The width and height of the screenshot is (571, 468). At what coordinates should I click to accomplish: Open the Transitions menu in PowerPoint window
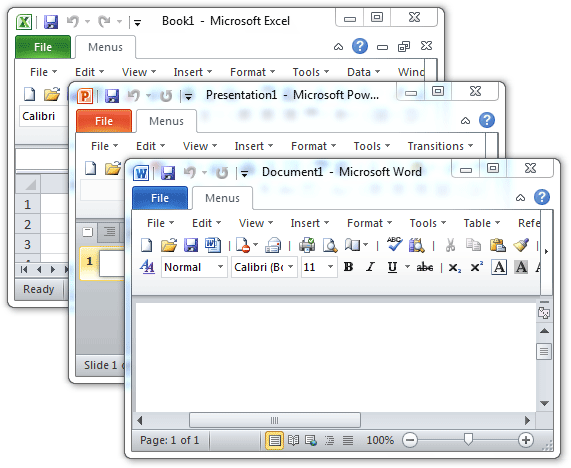click(440, 146)
